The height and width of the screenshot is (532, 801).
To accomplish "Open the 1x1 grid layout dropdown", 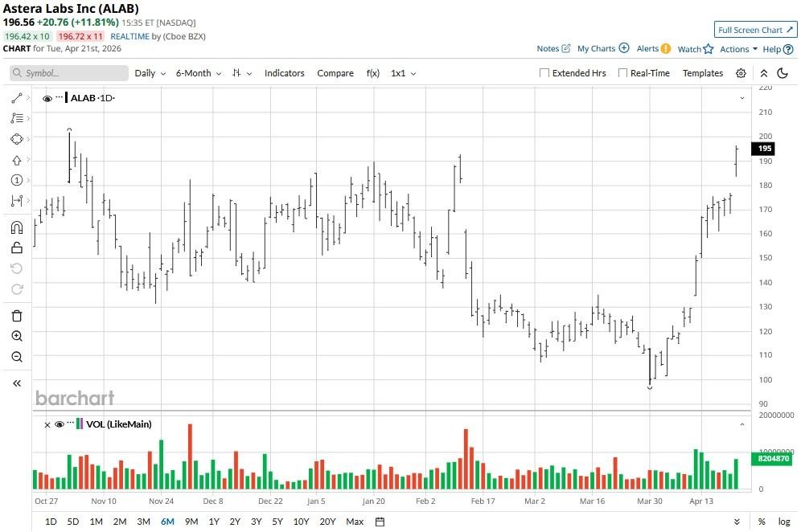I will 404,73.
